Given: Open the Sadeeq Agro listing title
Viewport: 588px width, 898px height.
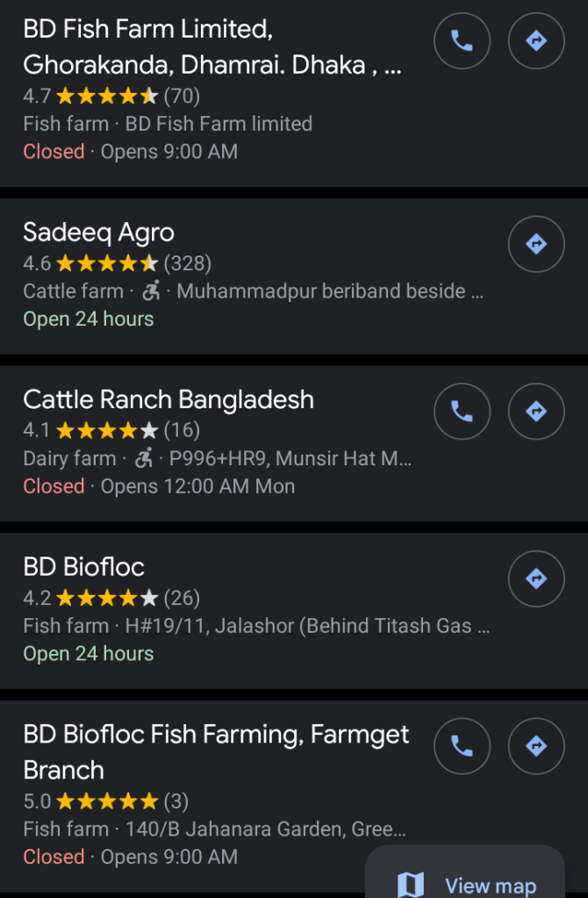Looking at the screenshot, I should 99,233.
